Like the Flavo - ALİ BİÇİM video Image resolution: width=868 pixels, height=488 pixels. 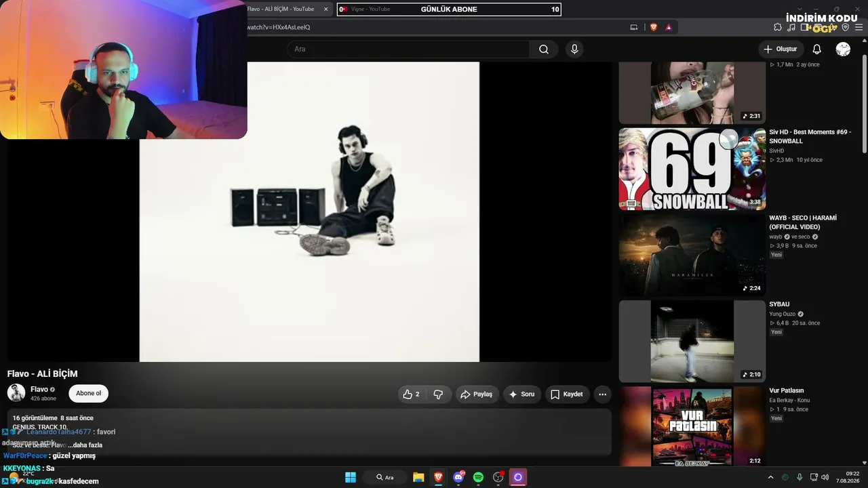[x=411, y=394]
